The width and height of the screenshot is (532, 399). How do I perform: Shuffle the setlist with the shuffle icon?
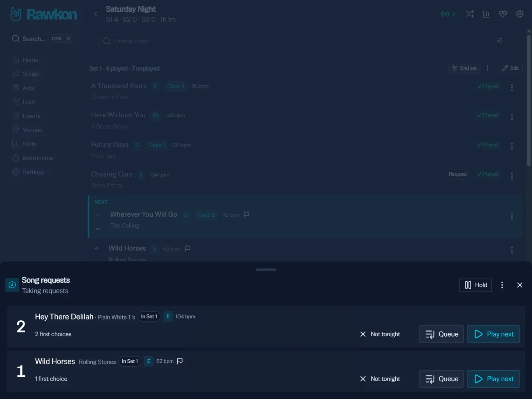(x=470, y=14)
